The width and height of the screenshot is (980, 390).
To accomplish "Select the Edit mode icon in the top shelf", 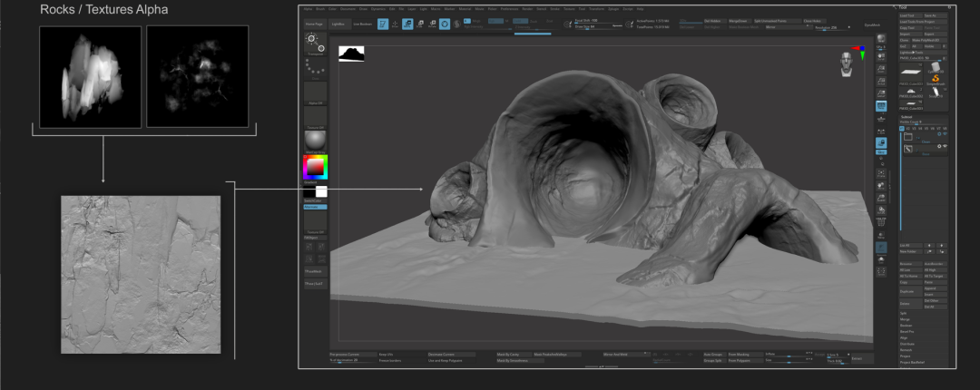I will pos(383,24).
